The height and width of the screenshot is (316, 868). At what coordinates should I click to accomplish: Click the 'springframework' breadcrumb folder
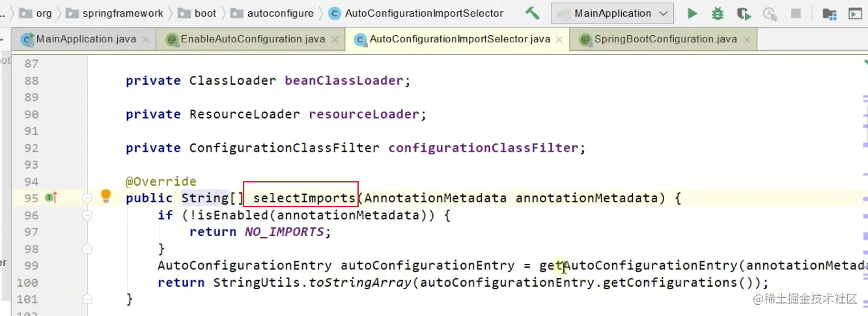(x=115, y=13)
